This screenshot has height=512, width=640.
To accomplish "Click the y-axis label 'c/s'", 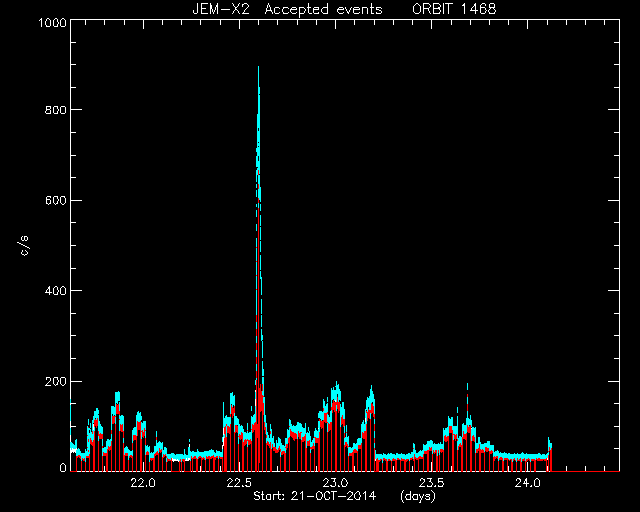I will pyautogui.click(x=24, y=246).
